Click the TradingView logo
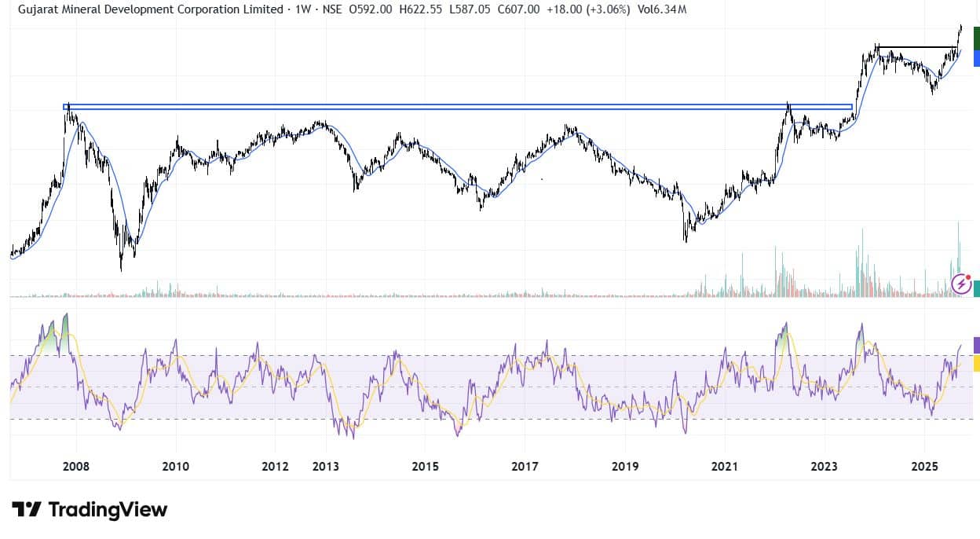Image resolution: width=980 pixels, height=539 pixels. point(90,509)
